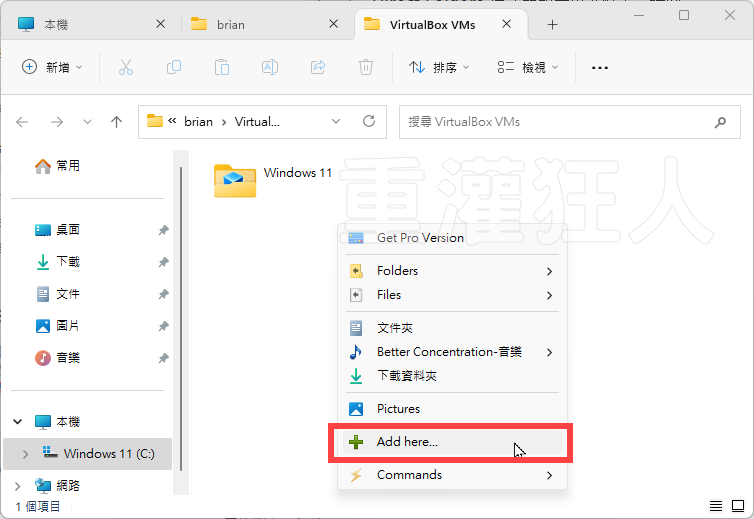Image resolution: width=754 pixels, height=519 pixels.
Task: Click the Rename icon in toolbar
Action: [x=270, y=67]
